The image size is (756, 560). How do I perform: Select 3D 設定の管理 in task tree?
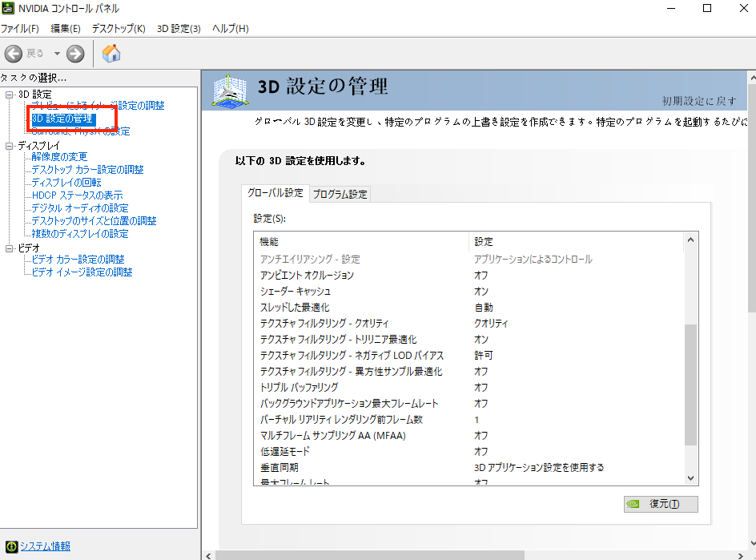point(62,119)
